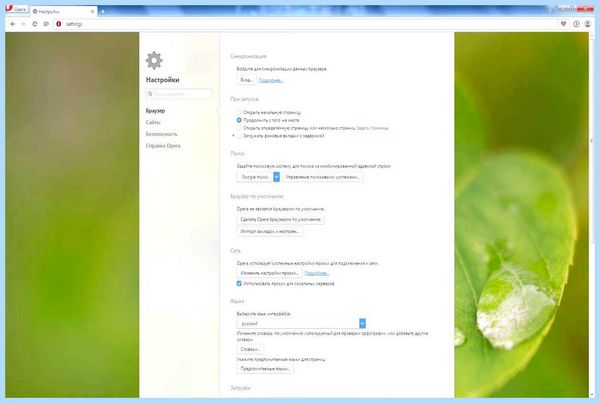Click the 'Загрузки' section heading
600x403 pixels.
[240, 388]
